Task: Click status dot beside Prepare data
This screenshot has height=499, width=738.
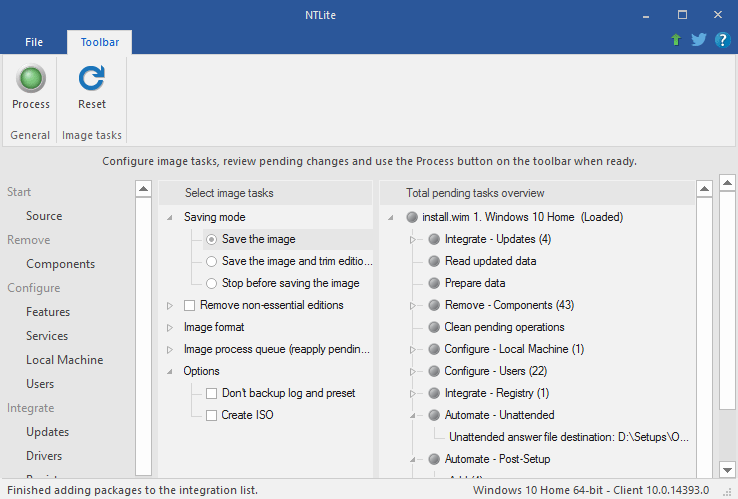Action: pos(434,283)
